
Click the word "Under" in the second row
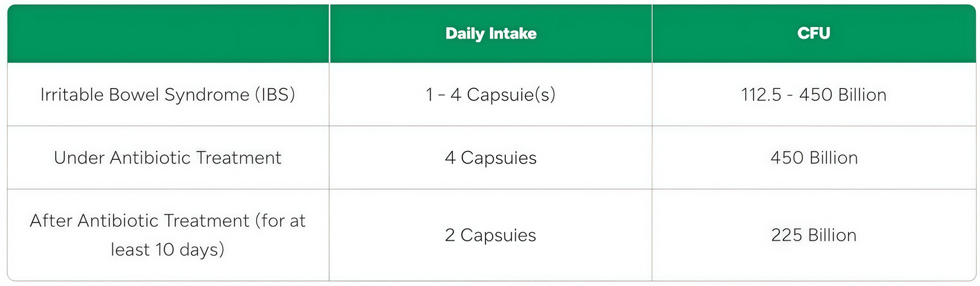pyautogui.click(x=77, y=158)
